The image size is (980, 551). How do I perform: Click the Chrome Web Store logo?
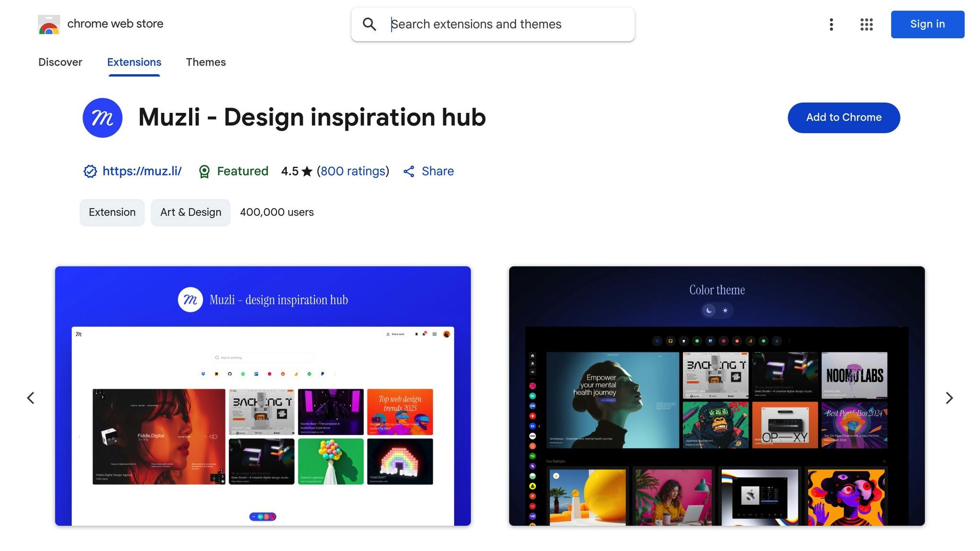(x=49, y=24)
